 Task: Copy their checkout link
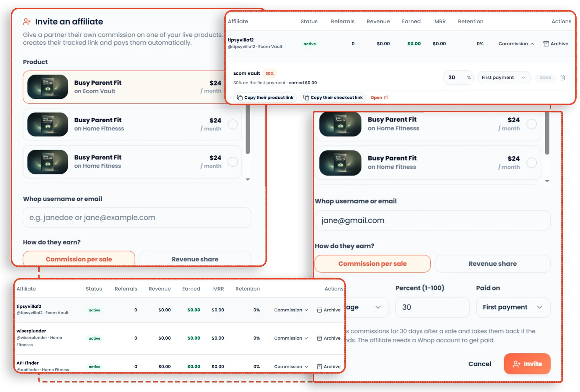tap(333, 97)
